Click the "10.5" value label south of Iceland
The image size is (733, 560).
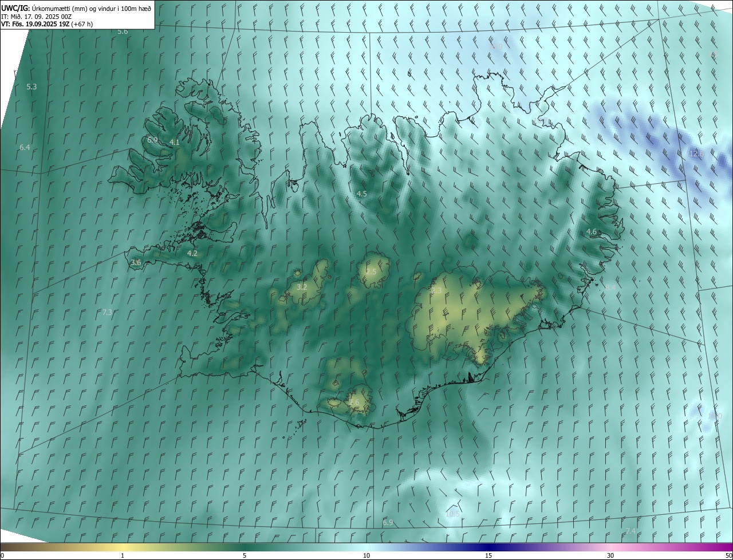point(452,514)
